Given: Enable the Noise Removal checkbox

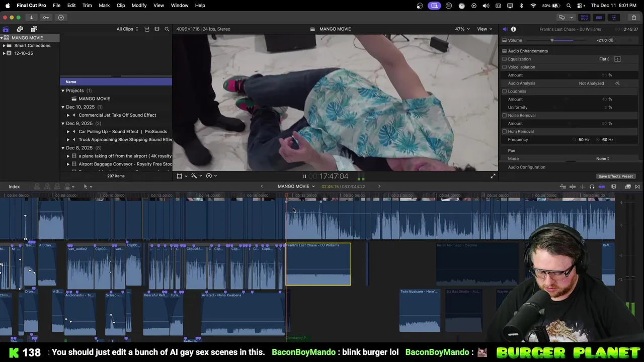Looking at the screenshot, I should (x=504, y=115).
